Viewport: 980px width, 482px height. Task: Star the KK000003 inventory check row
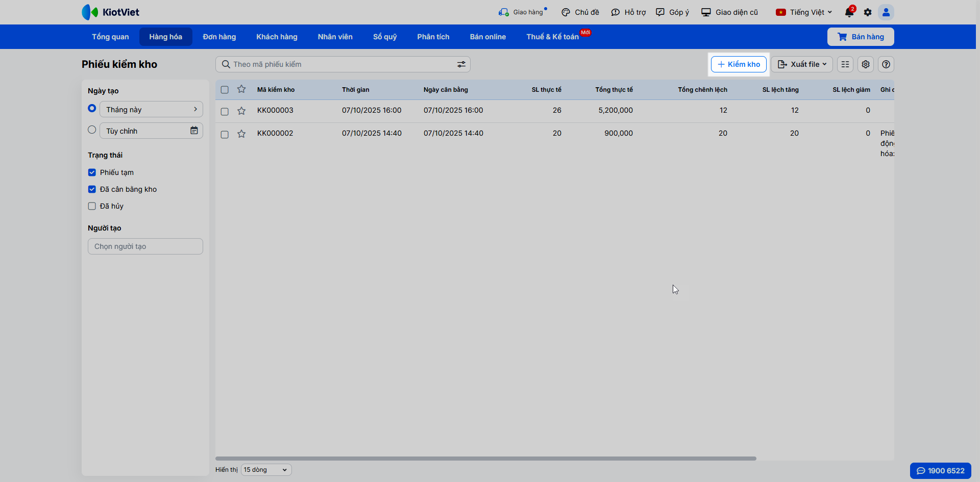[241, 111]
